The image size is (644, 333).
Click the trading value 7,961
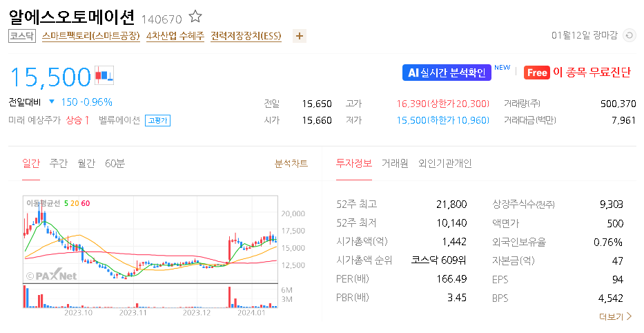pyautogui.click(x=623, y=120)
